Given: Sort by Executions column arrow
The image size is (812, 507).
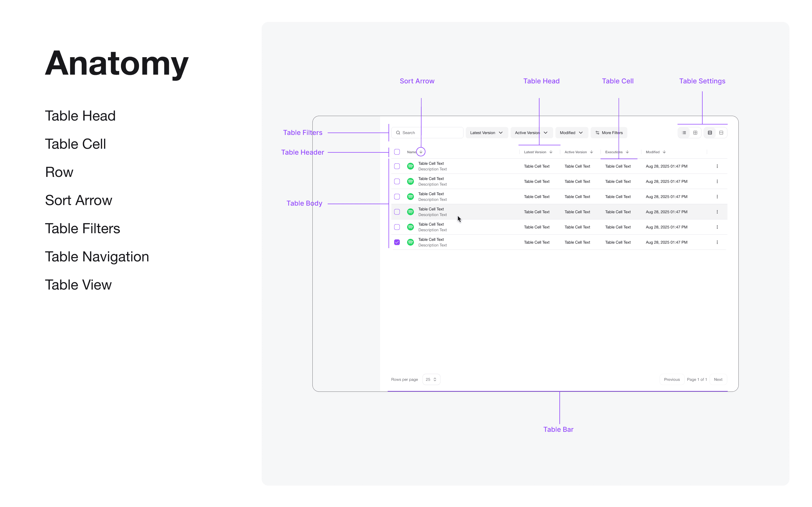Looking at the screenshot, I should (627, 152).
